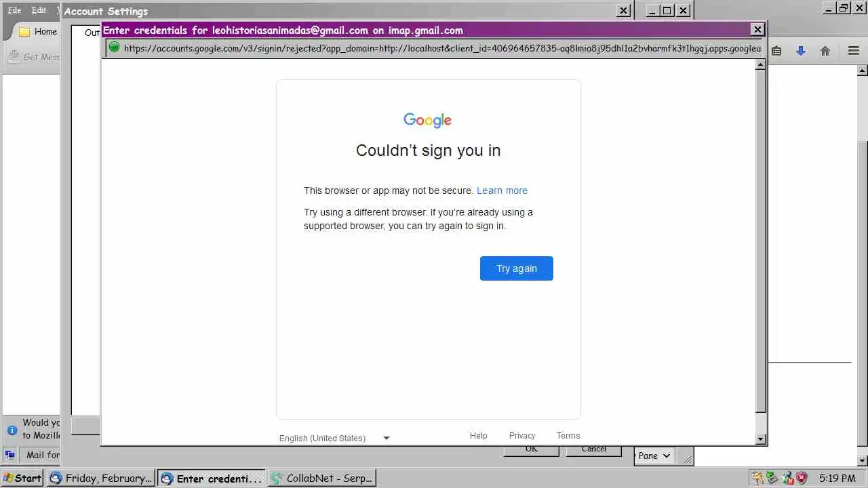
Task: Open the English (United States) language dropdown
Action: point(335,438)
